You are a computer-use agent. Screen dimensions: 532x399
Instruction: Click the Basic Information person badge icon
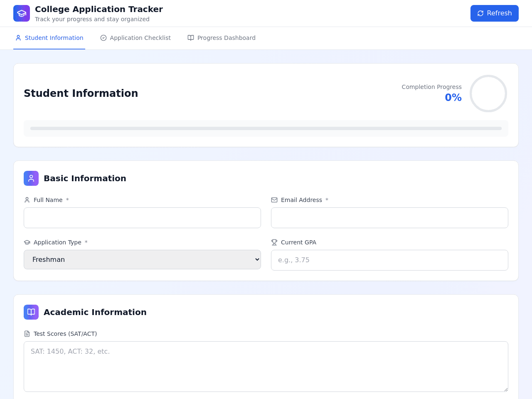coord(31,178)
